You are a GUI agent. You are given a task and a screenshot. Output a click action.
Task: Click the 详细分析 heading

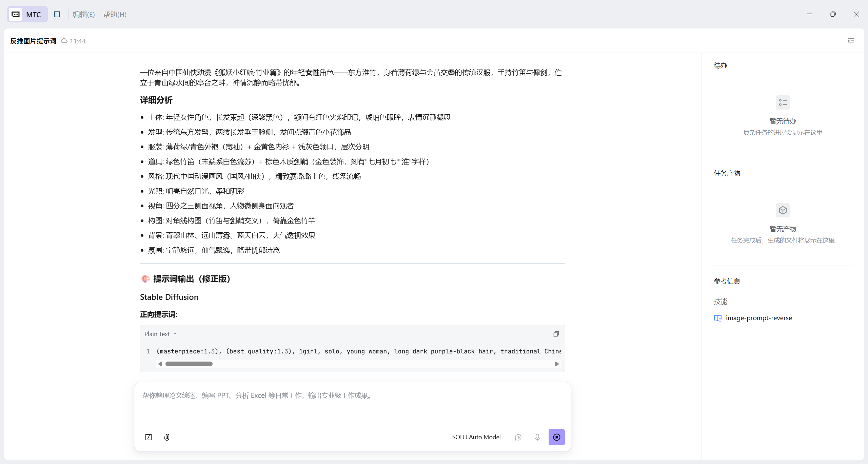pos(156,100)
